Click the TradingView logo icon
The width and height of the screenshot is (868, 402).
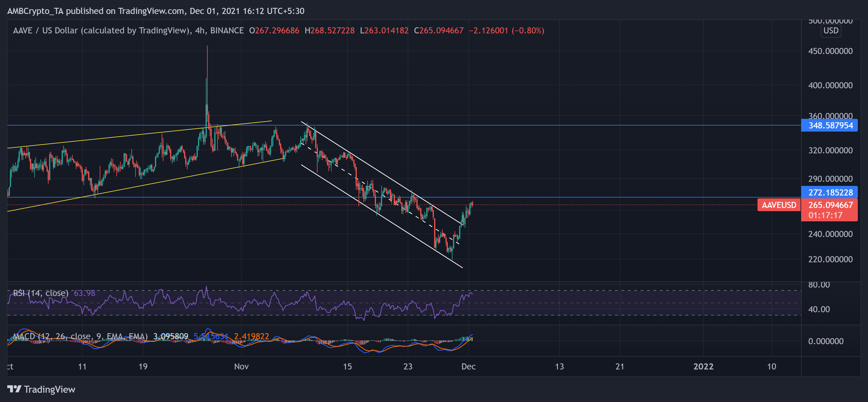14,389
